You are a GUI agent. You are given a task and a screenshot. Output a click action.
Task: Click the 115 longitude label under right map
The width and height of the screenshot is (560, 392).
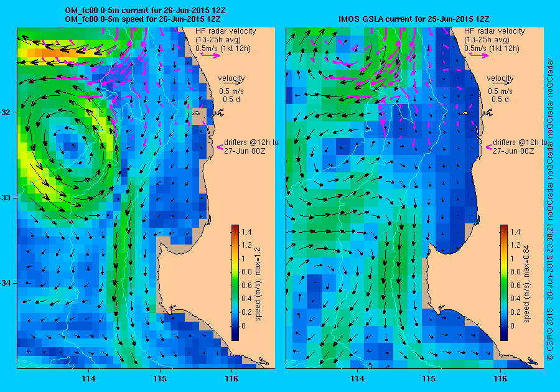tap(429, 379)
